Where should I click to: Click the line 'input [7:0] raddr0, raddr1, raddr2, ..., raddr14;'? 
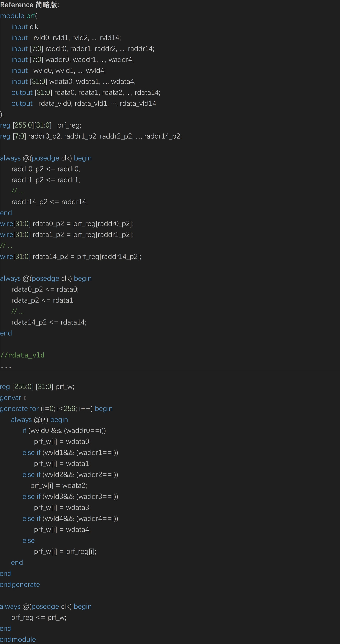pos(83,49)
